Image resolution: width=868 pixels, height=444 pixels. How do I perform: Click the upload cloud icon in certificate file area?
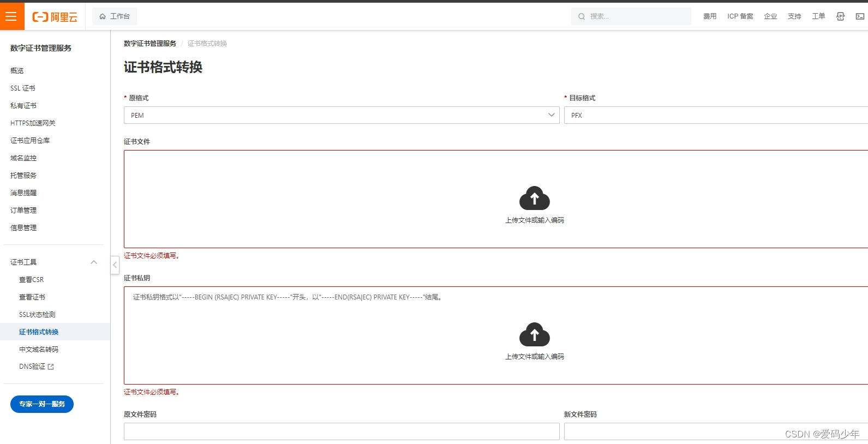coord(534,199)
